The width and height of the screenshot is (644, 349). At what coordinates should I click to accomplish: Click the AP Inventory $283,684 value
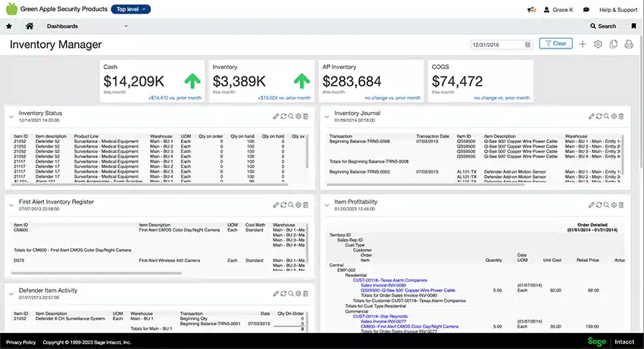pos(352,81)
